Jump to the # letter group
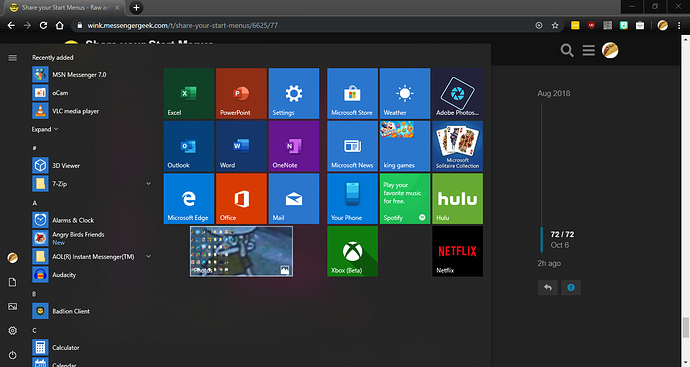 [34, 148]
